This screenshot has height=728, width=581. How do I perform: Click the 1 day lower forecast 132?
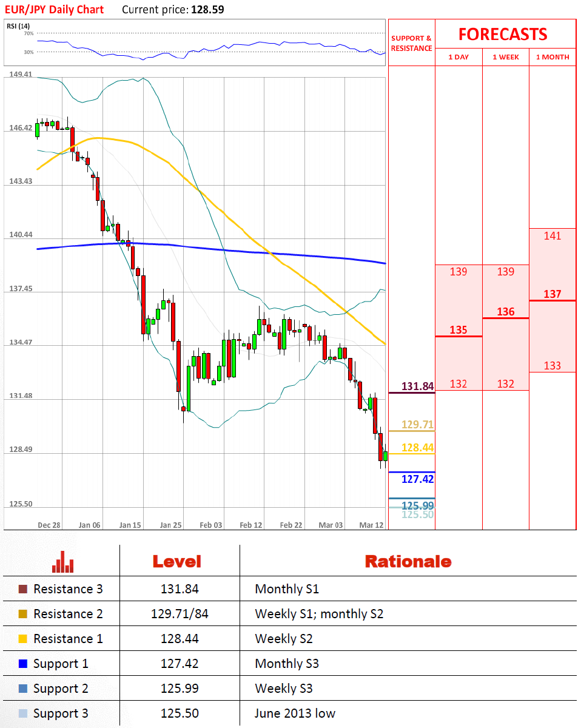[458, 384]
